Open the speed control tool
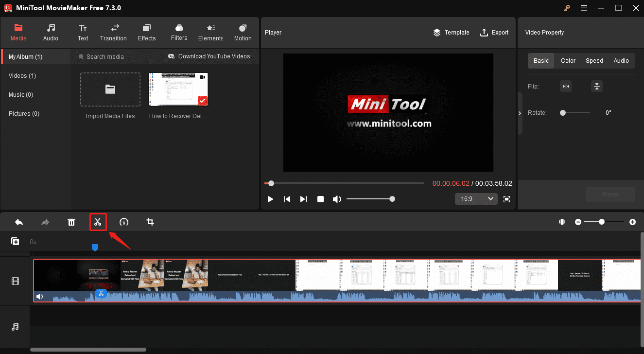Image resolution: width=644 pixels, height=354 pixels. coord(124,222)
